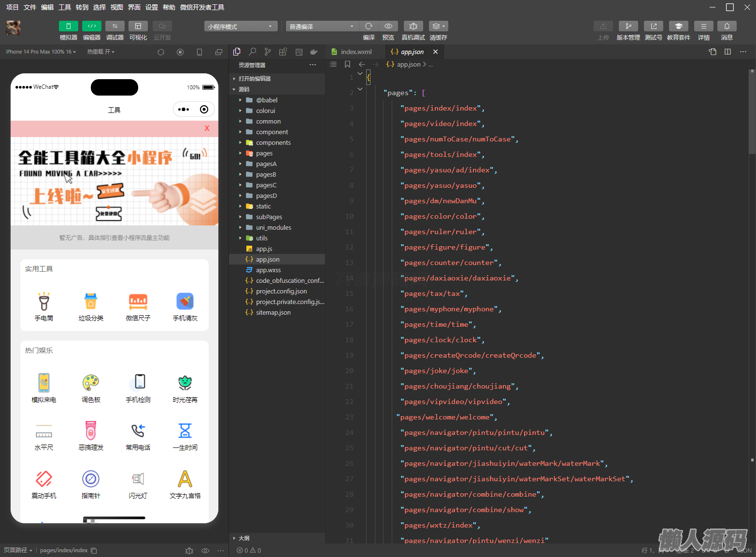
Task: Open the notifications bell icon
Action: tap(727, 26)
